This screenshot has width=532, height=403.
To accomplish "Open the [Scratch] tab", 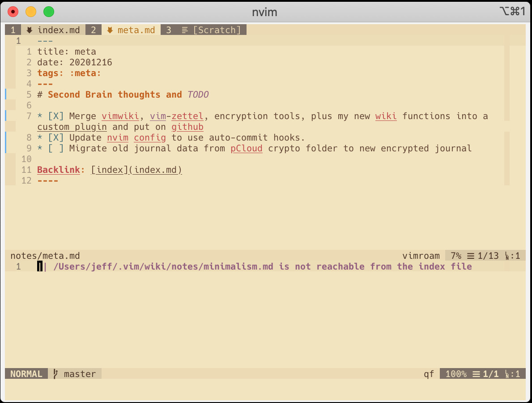I will click(x=217, y=30).
